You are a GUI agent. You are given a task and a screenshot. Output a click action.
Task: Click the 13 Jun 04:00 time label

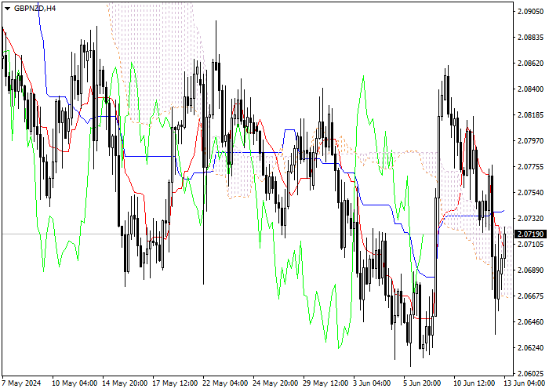pyautogui.click(x=524, y=383)
